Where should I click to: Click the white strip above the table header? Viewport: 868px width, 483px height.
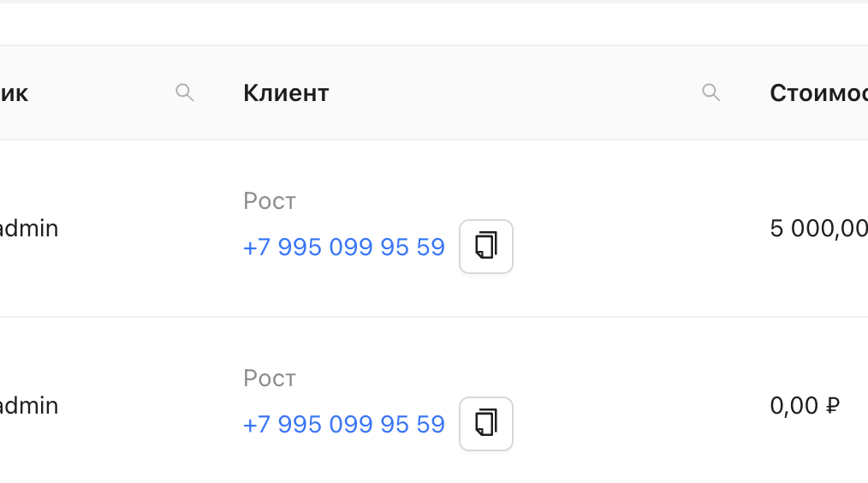[x=428, y=24]
